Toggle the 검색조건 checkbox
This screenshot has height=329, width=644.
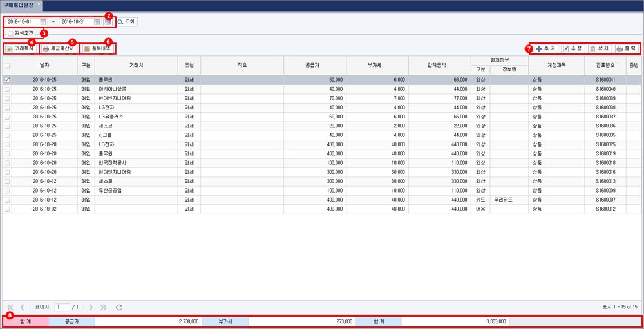click(10, 33)
